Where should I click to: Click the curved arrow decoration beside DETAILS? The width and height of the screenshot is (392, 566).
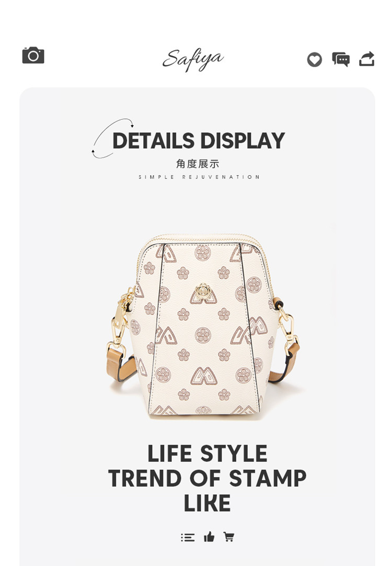[x=112, y=138]
